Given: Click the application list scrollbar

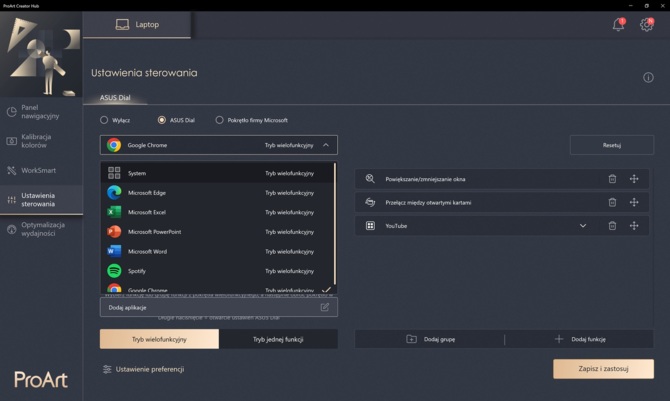Looking at the screenshot, I should pos(335,224).
